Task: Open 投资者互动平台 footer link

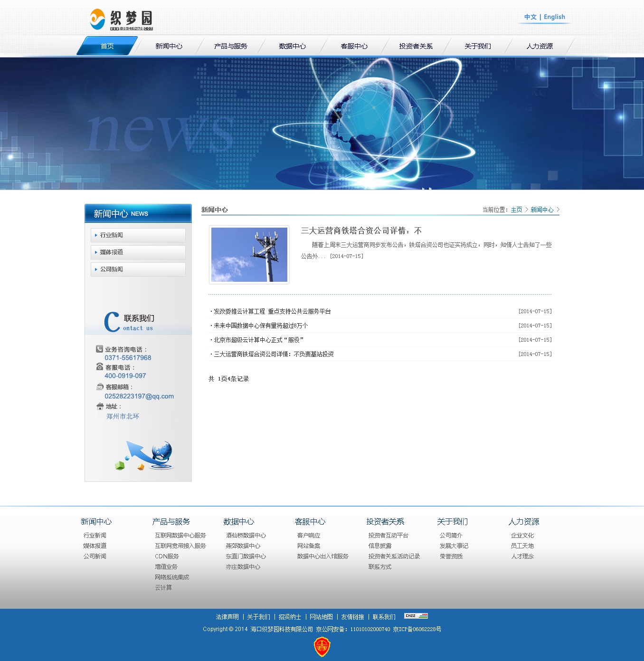Action: (x=388, y=536)
